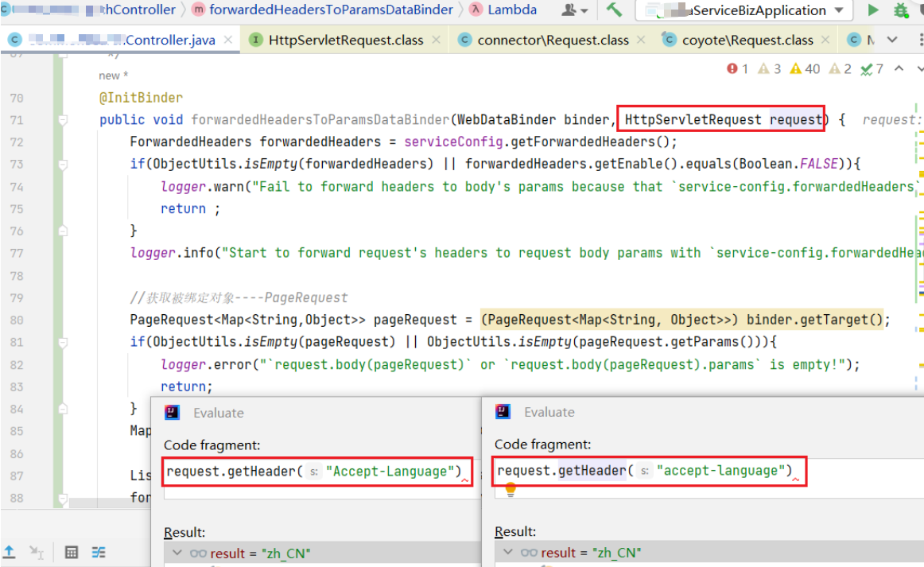The image size is (924, 567).
Task: Fold the if block at line 73
Action: pos(63,165)
